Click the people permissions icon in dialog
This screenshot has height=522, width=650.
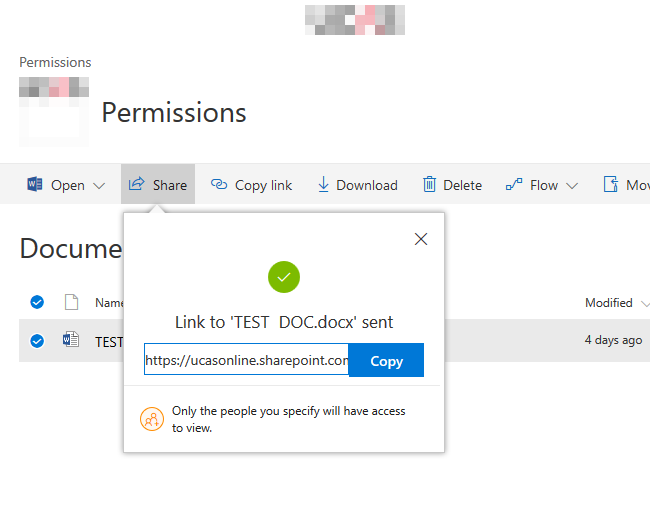(x=151, y=419)
